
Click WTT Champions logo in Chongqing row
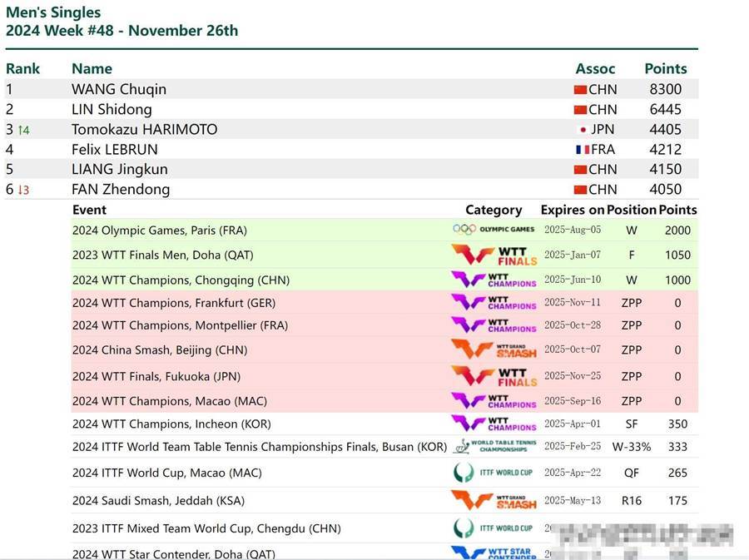tap(494, 280)
